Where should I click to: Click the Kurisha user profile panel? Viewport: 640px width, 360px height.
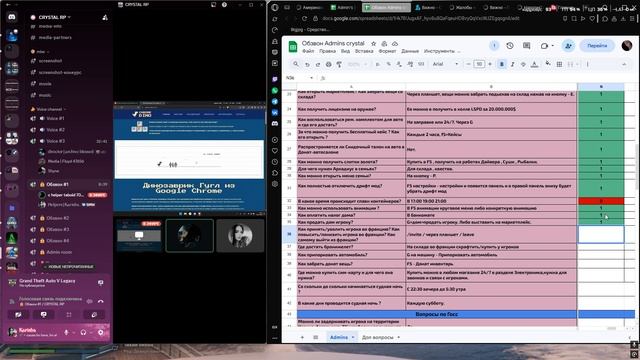click(33, 332)
